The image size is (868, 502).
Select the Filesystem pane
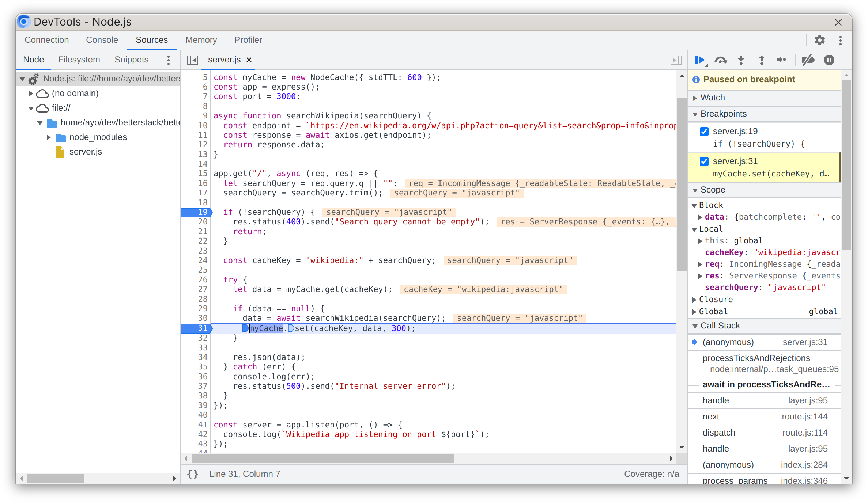click(x=79, y=60)
